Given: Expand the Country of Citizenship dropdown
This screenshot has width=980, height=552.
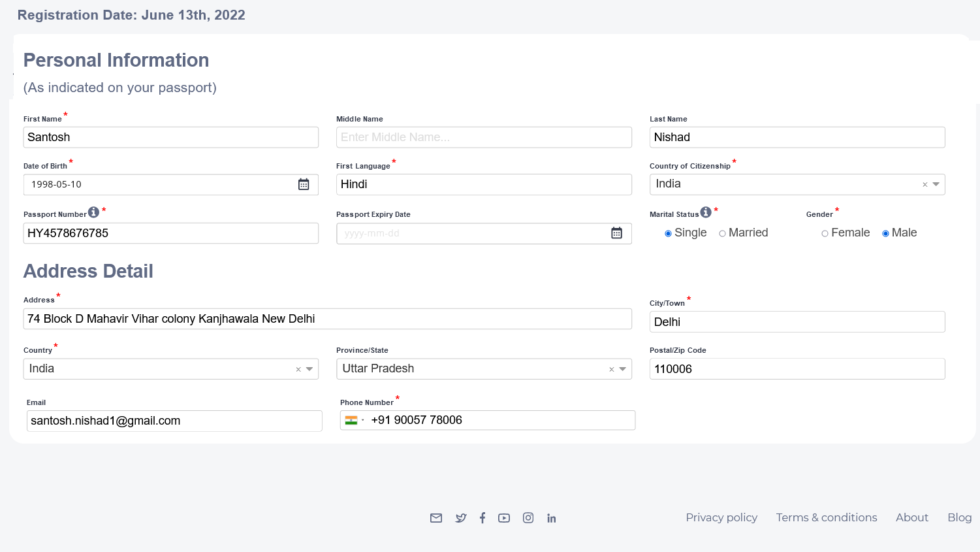Looking at the screenshot, I should 936,184.
